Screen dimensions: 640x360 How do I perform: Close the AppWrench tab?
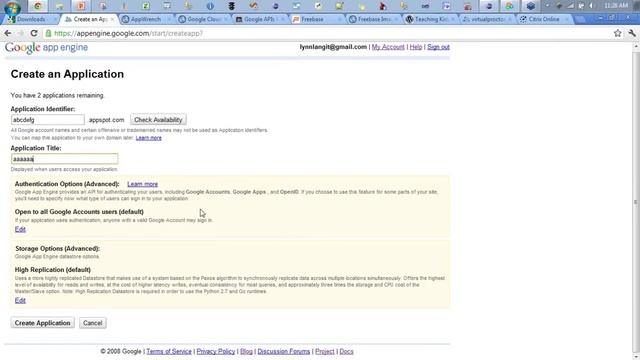pos(169,19)
